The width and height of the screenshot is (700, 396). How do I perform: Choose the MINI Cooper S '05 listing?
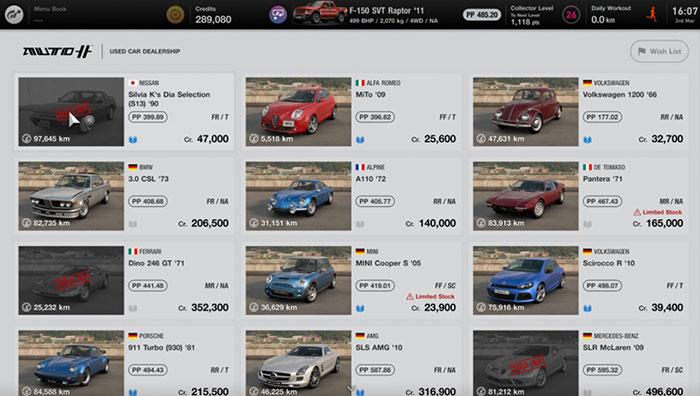pyautogui.click(x=351, y=280)
